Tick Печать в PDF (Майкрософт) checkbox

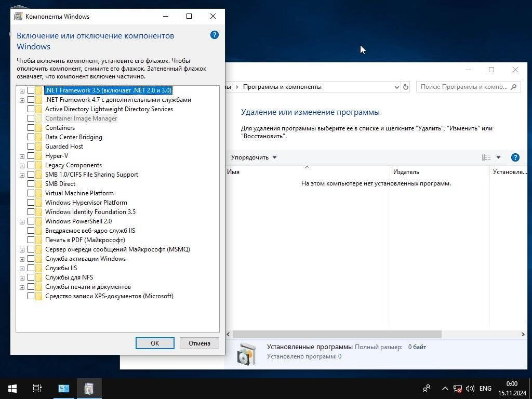tap(31, 240)
